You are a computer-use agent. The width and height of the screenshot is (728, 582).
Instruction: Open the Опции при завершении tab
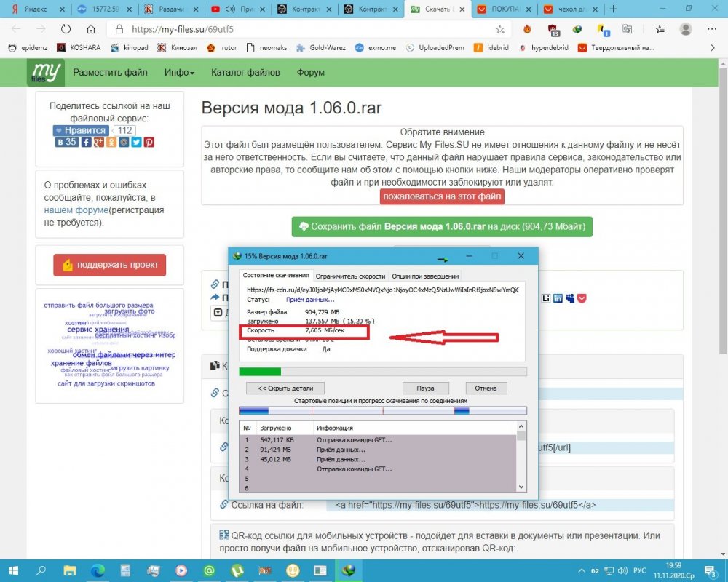pos(425,276)
